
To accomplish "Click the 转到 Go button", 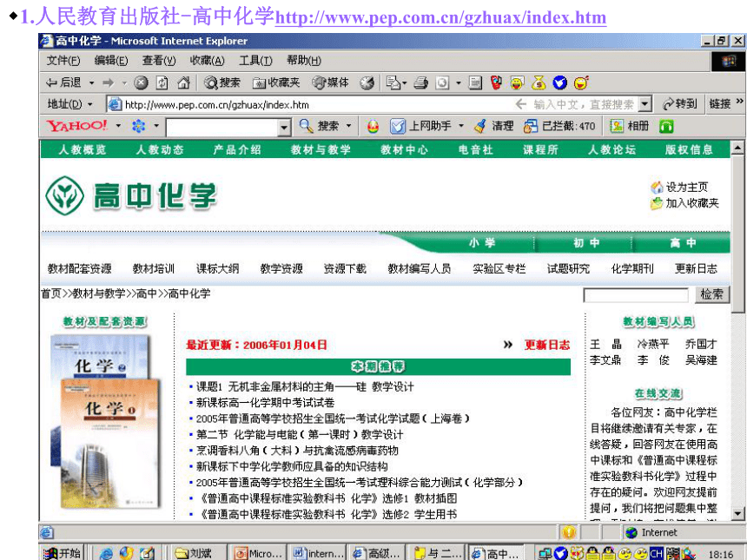I will (x=680, y=104).
